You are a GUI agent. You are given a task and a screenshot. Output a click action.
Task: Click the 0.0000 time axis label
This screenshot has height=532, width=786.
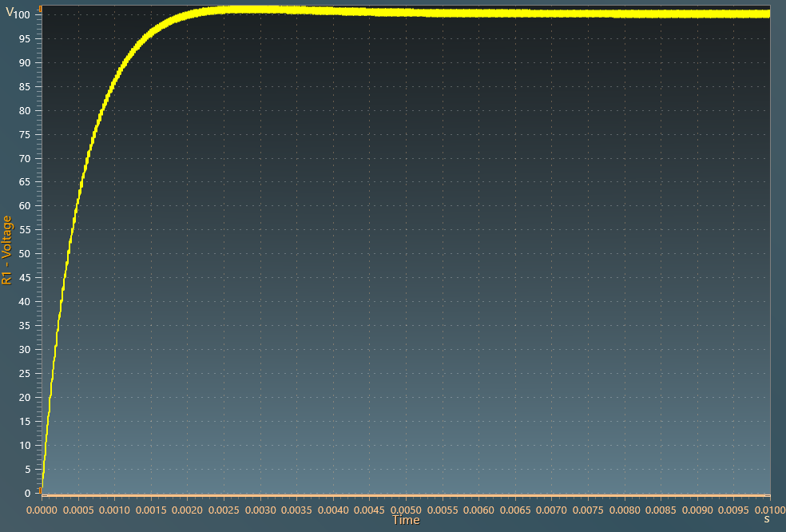[42, 509]
